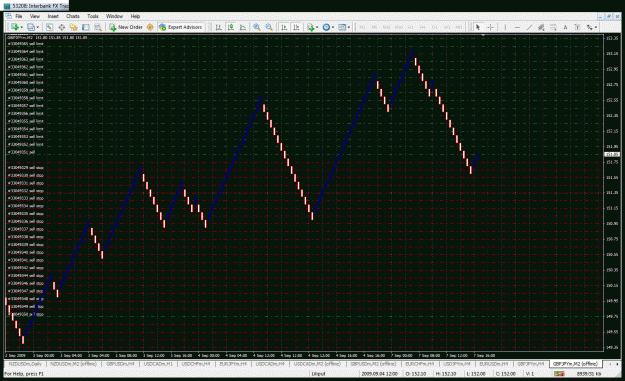
Task: Draw a horizontal line tool
Action: point(517,27)
